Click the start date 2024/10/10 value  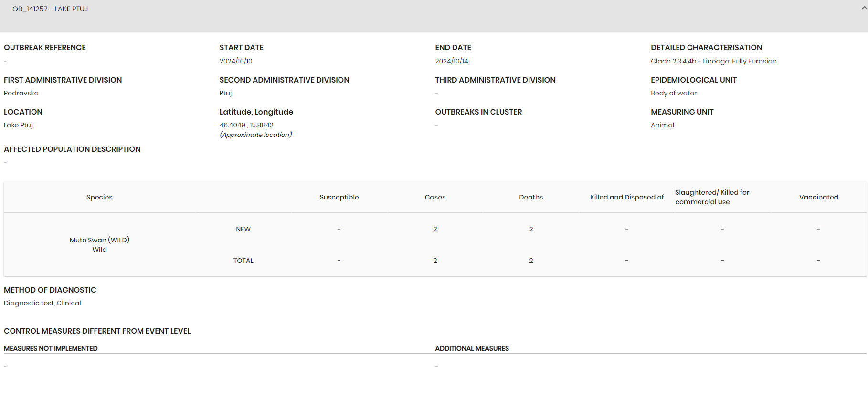click(236, 61)
